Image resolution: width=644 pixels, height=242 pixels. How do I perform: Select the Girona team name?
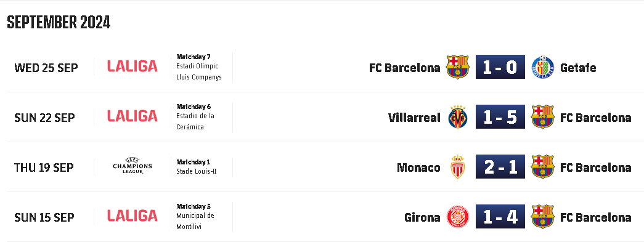[x=422, y=217]
